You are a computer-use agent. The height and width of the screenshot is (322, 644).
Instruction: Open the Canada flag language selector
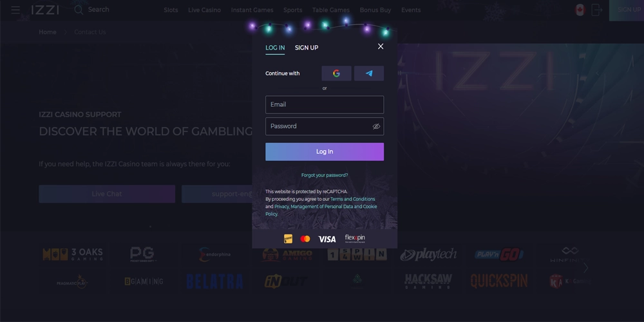pos(580,10)
